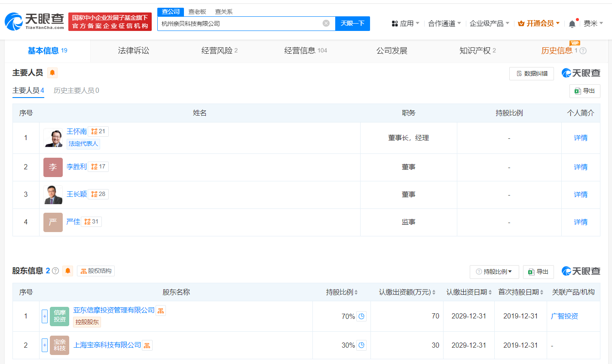Click the 天眼一下 search button

pyautogui.click(x=352, y=23)
